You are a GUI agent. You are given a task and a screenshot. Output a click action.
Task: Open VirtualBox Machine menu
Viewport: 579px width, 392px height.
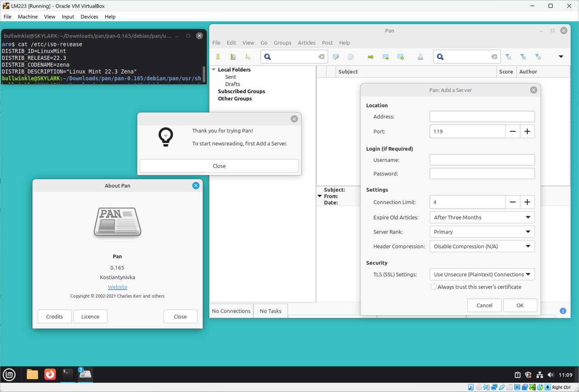(28, 17)
